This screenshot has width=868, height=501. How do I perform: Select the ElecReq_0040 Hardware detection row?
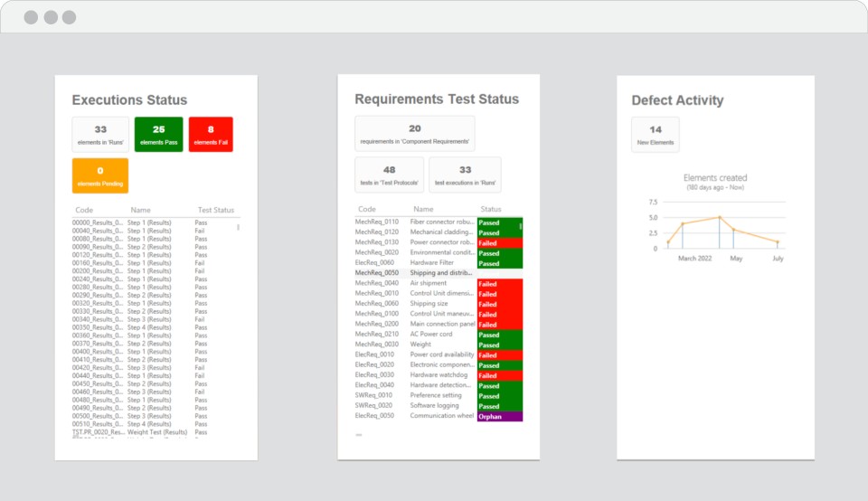point(439,384)
